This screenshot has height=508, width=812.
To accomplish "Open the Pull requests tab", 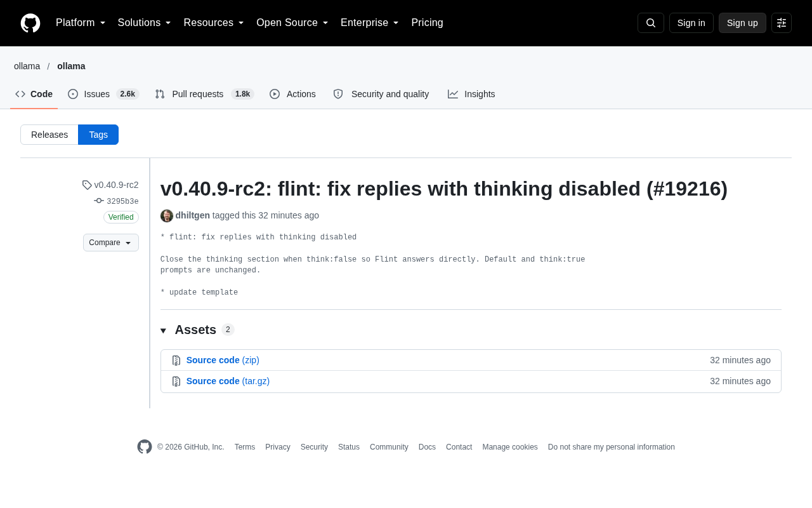I will click(204, 94).
